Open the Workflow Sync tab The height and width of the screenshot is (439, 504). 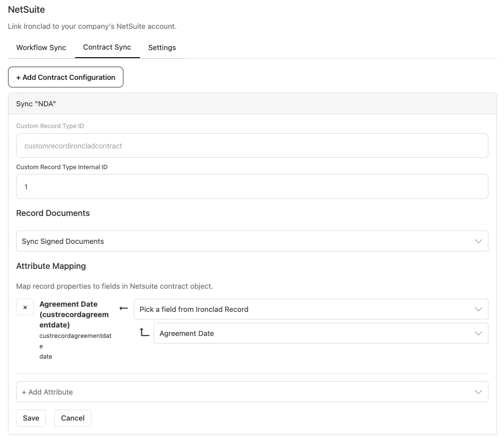pos(41,48)
